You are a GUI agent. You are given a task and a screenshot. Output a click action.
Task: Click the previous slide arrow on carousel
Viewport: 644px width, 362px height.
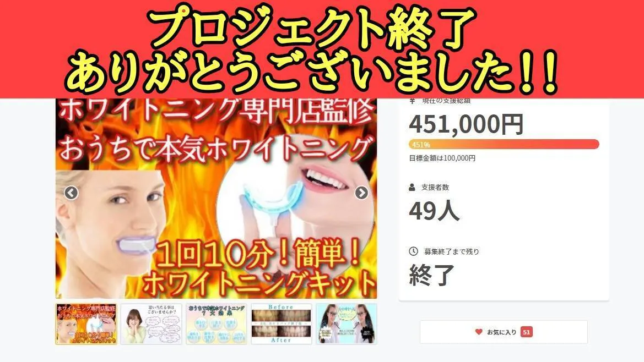pyautogui.click(x=71, y=193)
